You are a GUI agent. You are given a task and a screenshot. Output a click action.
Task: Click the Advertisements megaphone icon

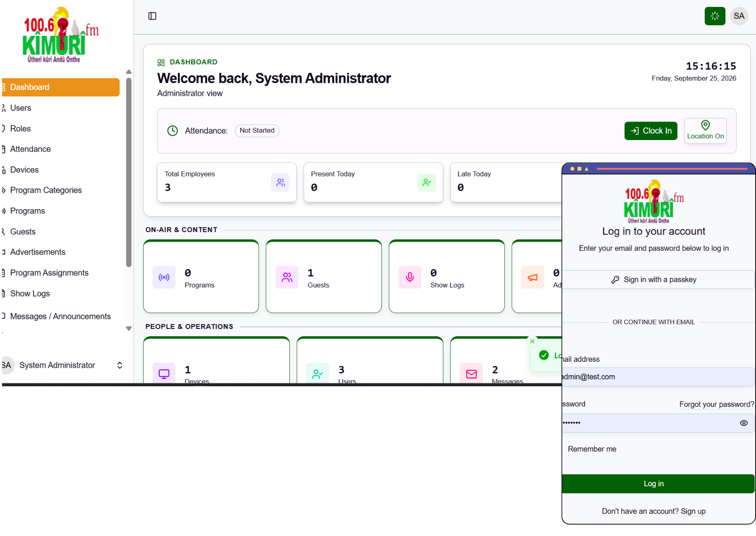tap(533, 277)
